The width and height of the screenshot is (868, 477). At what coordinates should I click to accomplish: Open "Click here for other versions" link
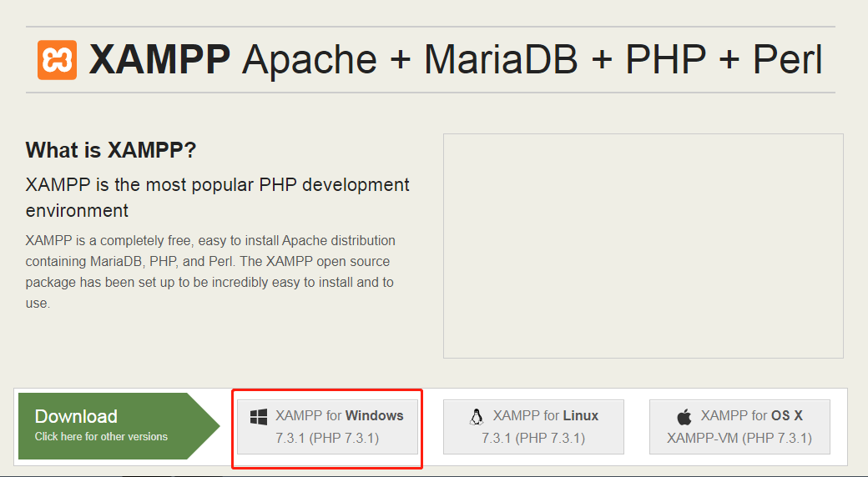[x=101, y=437]
